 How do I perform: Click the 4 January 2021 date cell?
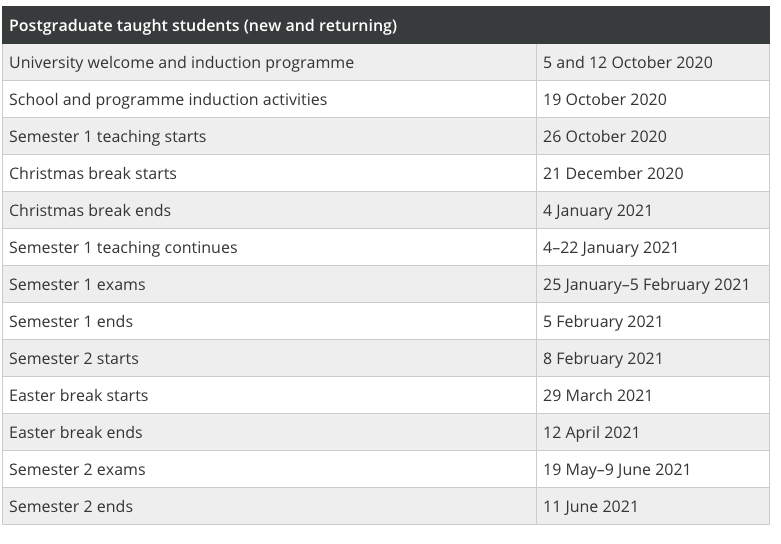(653, 210)
